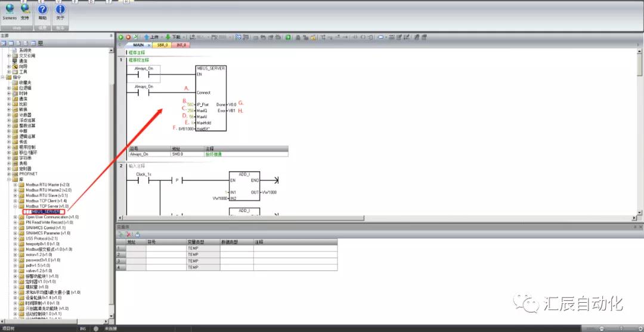Click the insert contact toolbar icon
The image size is (644, 332).
[x=355, y=37]
